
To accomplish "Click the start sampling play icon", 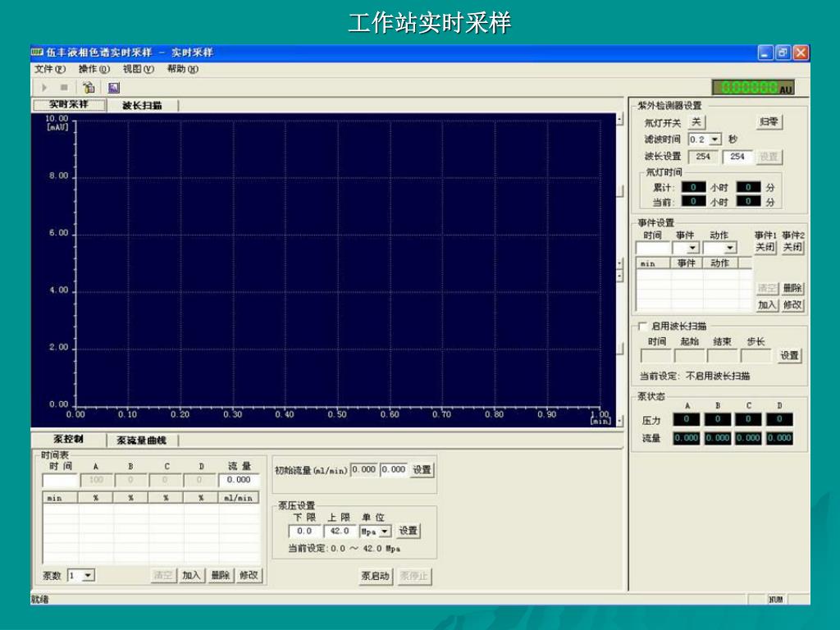I will [45, 87].
